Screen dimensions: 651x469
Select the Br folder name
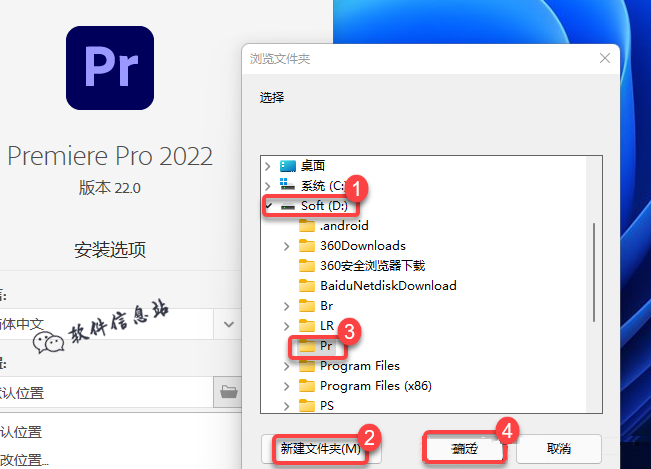(326, 306)
